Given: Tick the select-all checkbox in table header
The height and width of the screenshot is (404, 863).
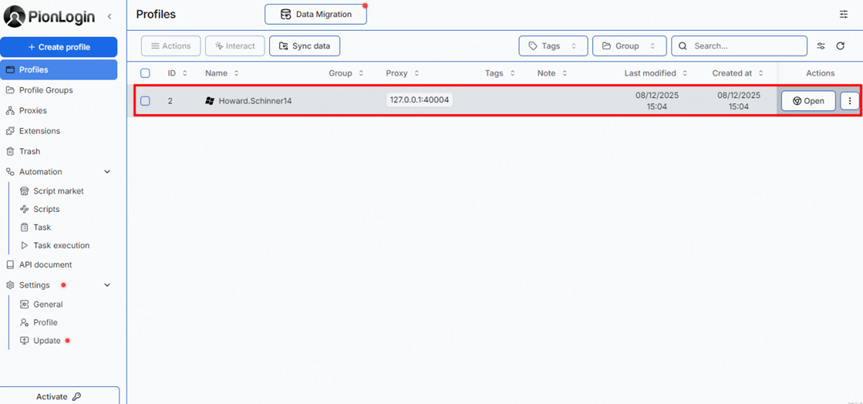Looking at the screenshot, I should [145, 73].
